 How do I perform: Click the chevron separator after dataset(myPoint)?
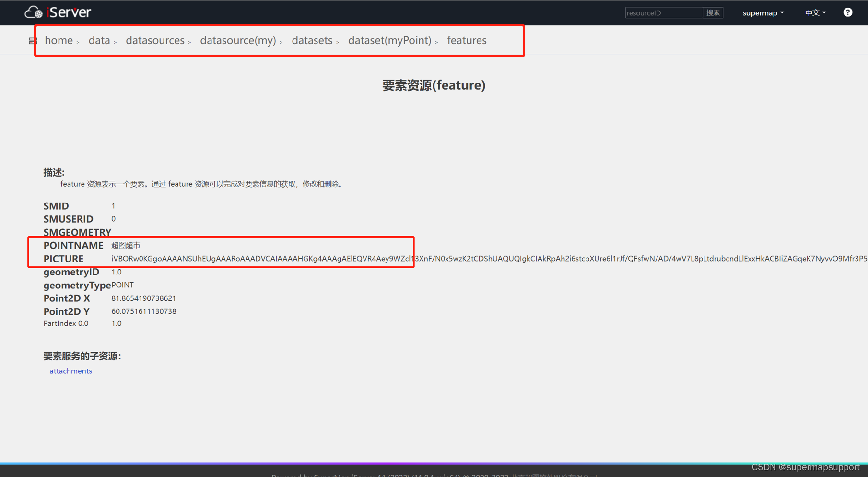click(x=436, y=43)
